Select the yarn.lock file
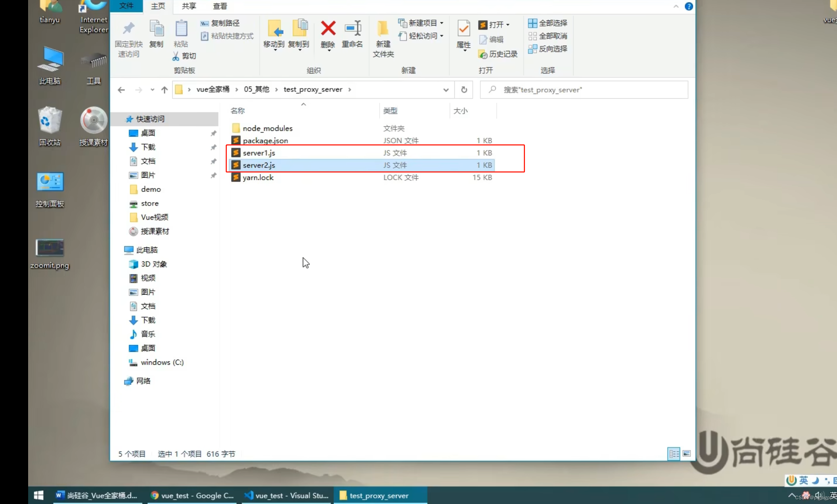Viewport: 837px width, 504px height. 258,177
